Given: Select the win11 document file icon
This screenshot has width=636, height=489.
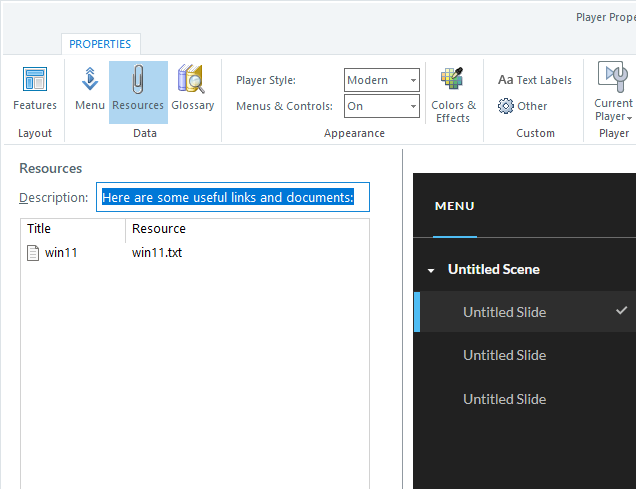Looking at the screenshot, I should point(33,253).
